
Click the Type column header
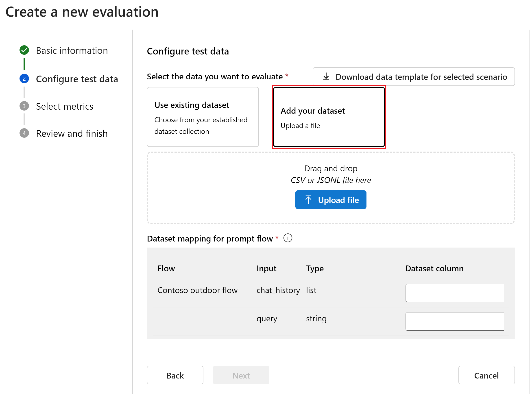pyautogui.click(x=315, y=268)
